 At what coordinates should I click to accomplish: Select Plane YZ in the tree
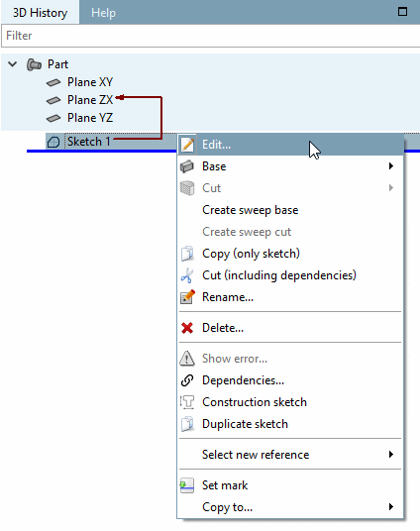[90, 118]
